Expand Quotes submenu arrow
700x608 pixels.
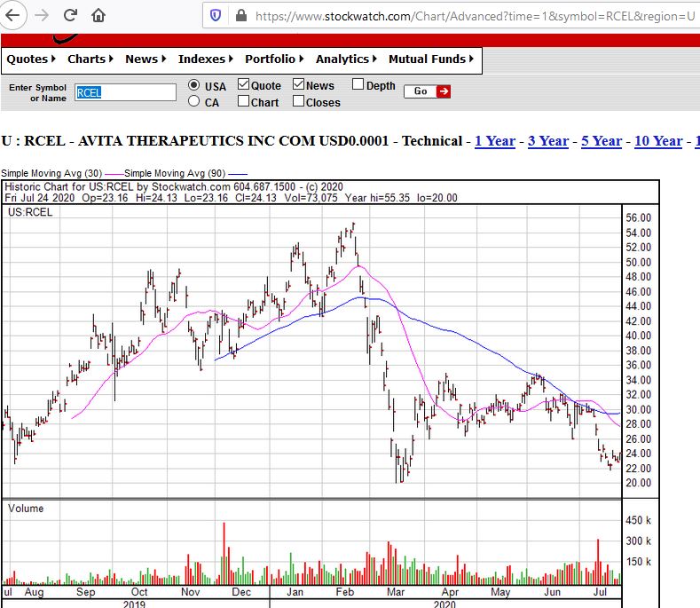pyautogui.click(x=53, y=59)
